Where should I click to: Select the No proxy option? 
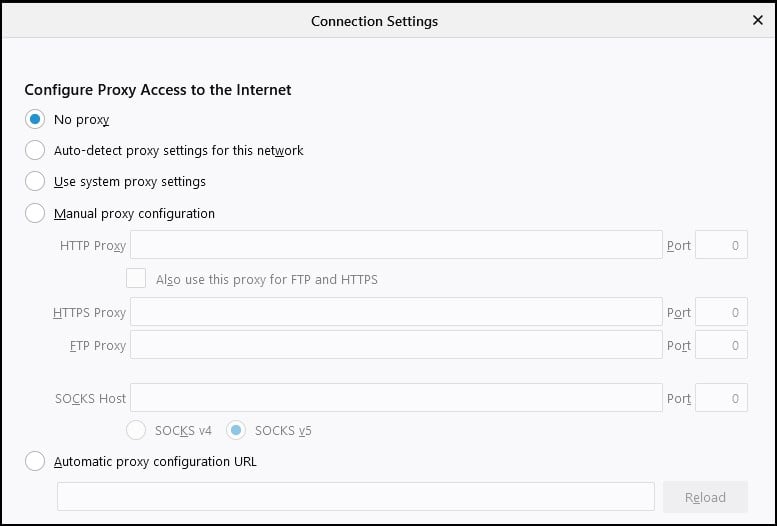pyautogui.click(x=35, y=120)
